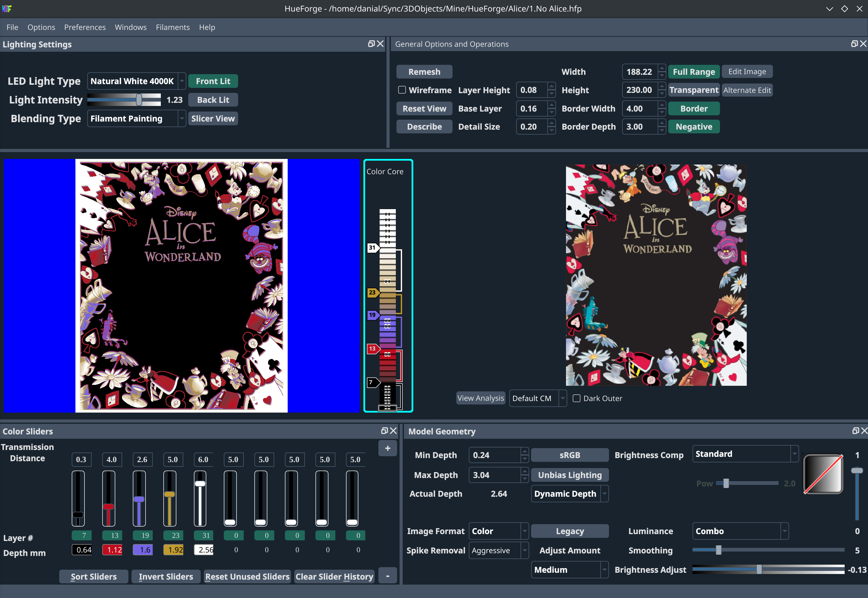
Task: Open the LED Light Type dropdown
Action: 137,81
